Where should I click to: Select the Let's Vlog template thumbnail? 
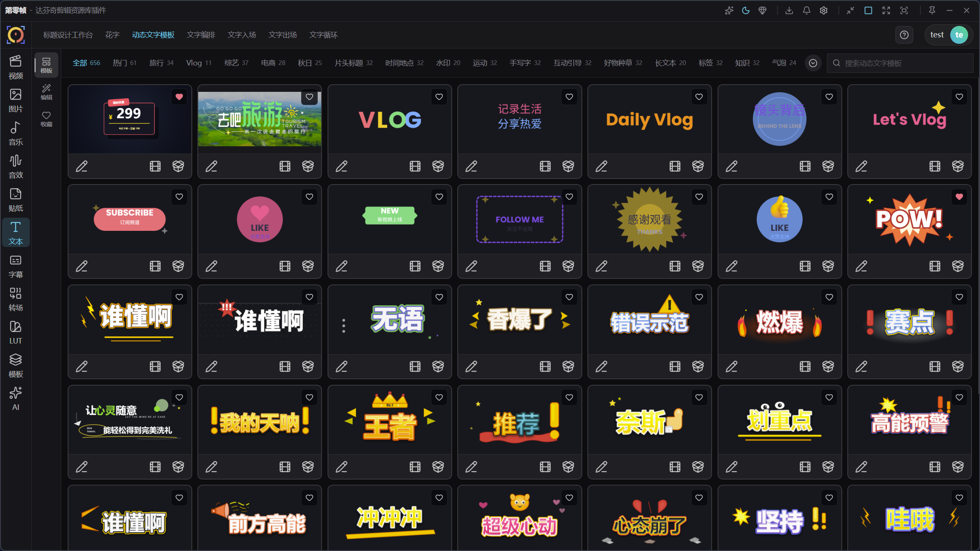pos(909,119)
